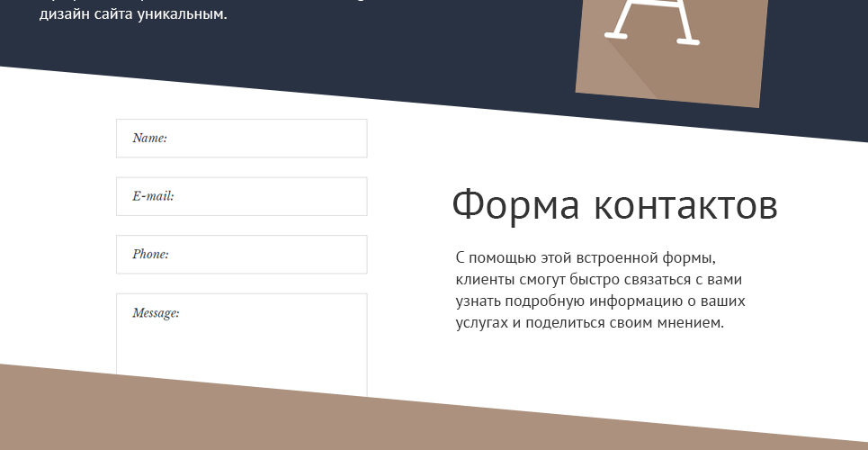
Task: Click the 'Форма контактов' heading
Action: click(x=615, y=204)
